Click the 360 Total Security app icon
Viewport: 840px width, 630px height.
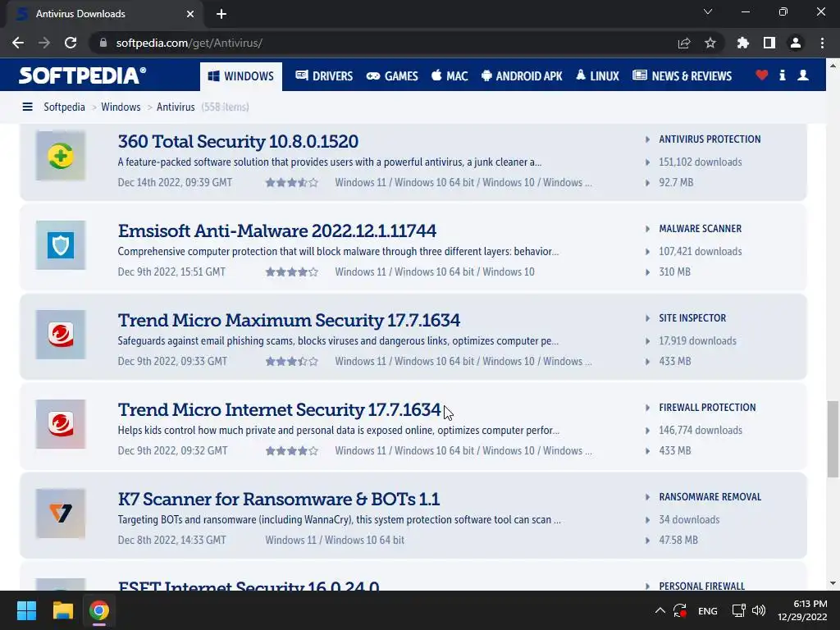61,156
